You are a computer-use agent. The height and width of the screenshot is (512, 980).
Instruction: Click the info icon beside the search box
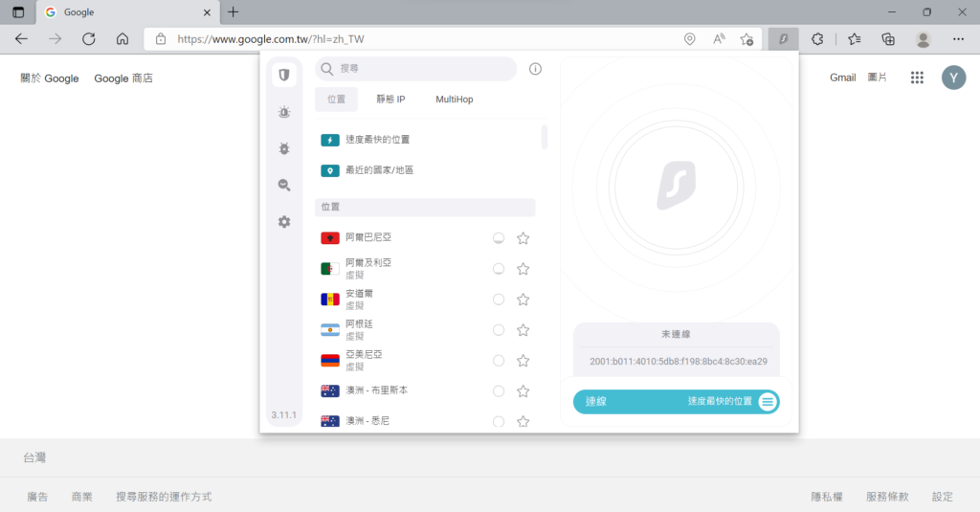click(x=535, y=69)
